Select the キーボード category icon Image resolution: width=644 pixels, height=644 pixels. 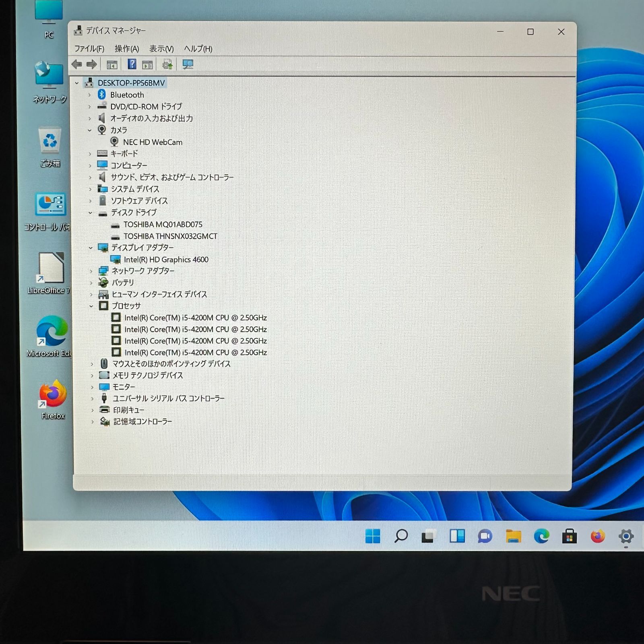(x=102, y=153)
